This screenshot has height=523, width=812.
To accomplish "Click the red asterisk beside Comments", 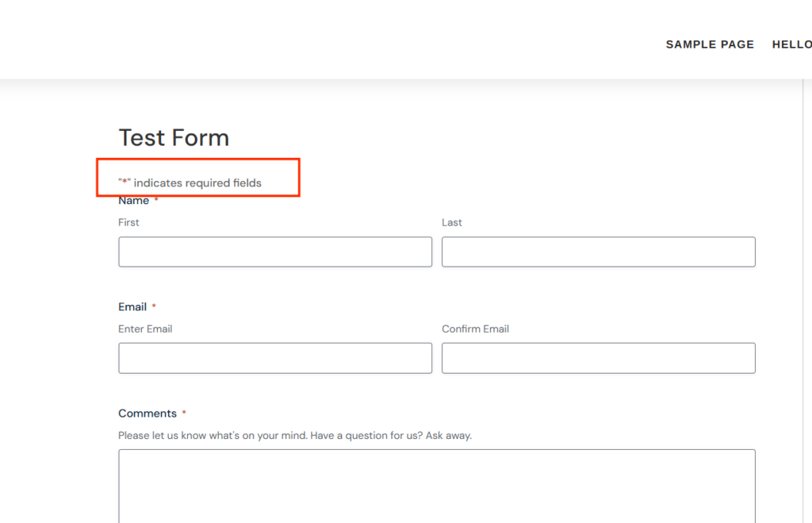I will pos(184,413).
